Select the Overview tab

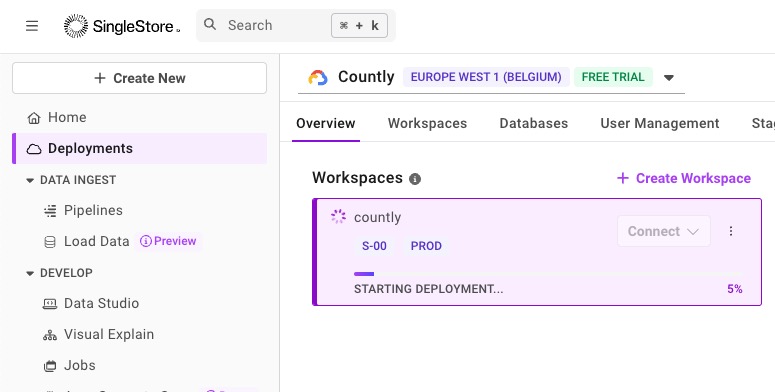point(326,123)
